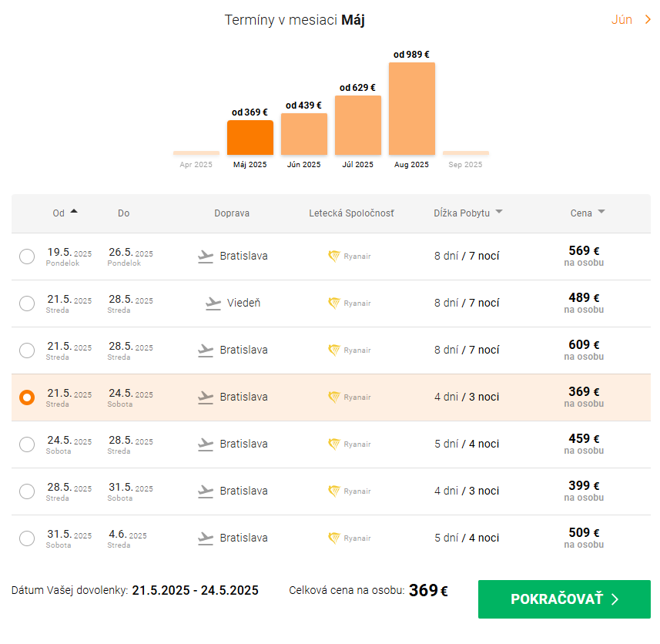Click the Júl 2025 bar from 629 €
The height and width of the screenshot is (644, 660).
pos(357,125)
